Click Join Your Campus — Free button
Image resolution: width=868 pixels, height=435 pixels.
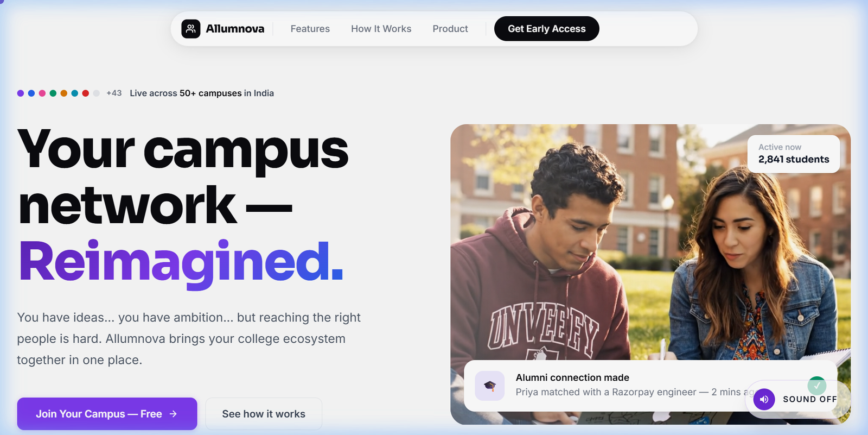click(107, 414)
